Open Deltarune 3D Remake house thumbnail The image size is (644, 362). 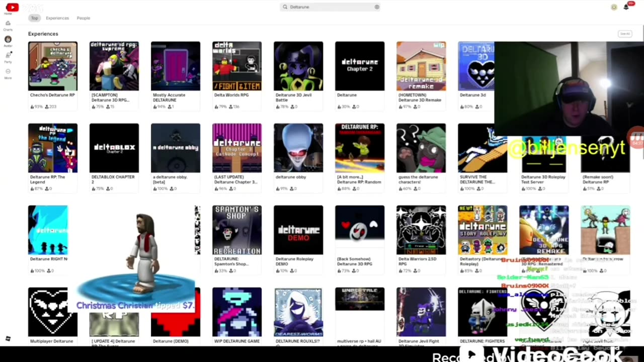[421, 66]
